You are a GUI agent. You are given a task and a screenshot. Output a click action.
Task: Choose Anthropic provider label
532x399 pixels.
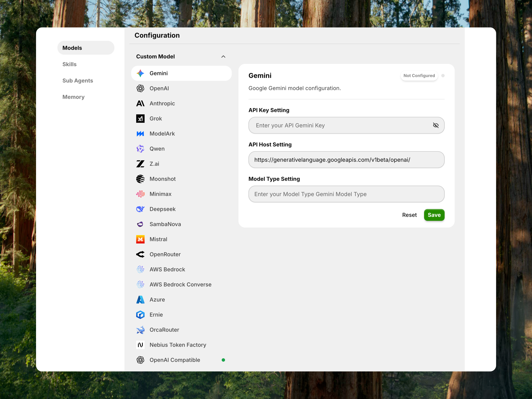[x=162, y=104]
